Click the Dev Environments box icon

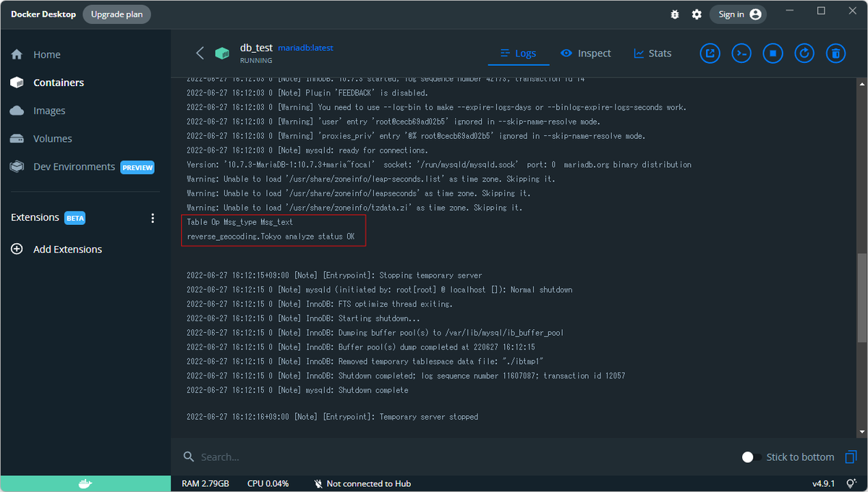click(x=17, y=166)
